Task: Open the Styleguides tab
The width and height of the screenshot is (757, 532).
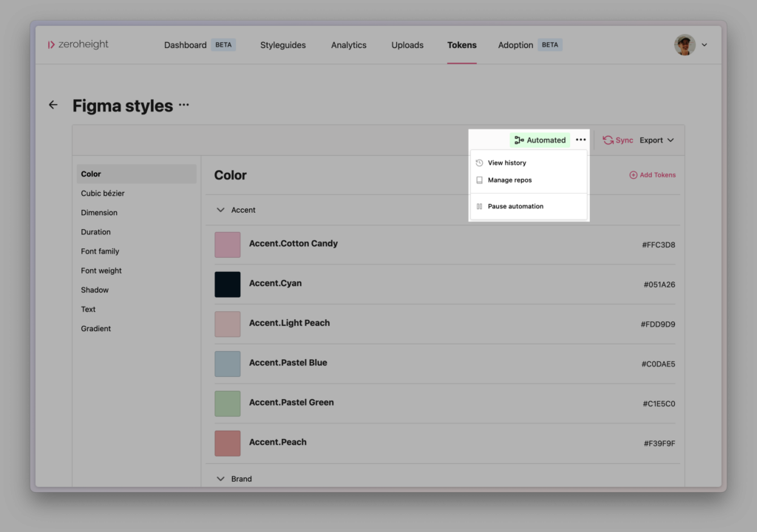Action: click(x=283, y=45)
